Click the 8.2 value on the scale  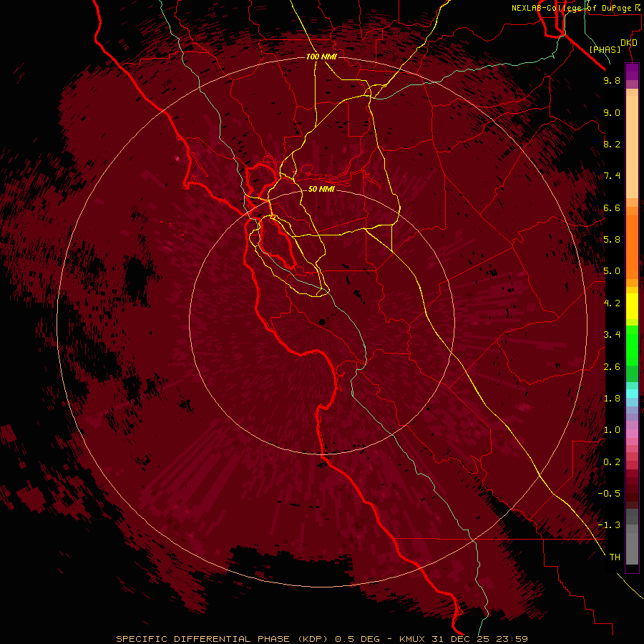click(x=612, y=144)
